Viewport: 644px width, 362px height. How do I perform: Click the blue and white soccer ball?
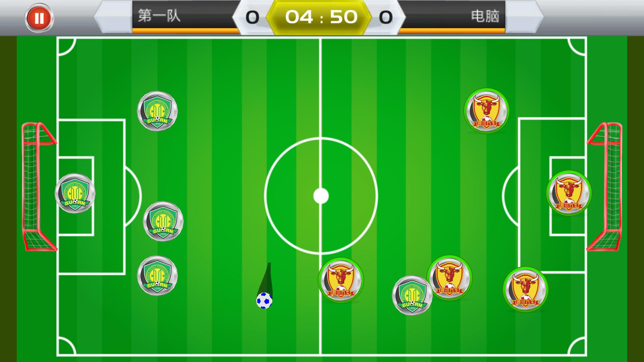pyautogui.click(x=264, y=301)
